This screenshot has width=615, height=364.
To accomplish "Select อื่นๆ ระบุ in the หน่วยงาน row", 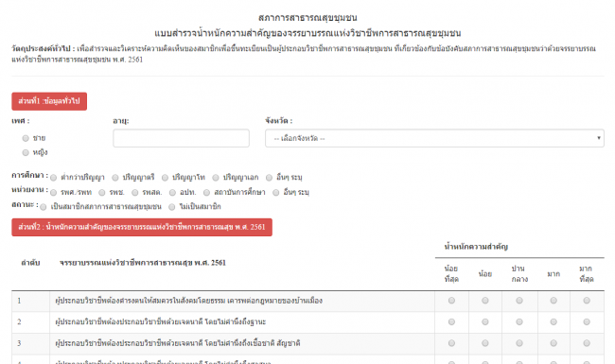I will pyautogui.click(x=276, y=192).
